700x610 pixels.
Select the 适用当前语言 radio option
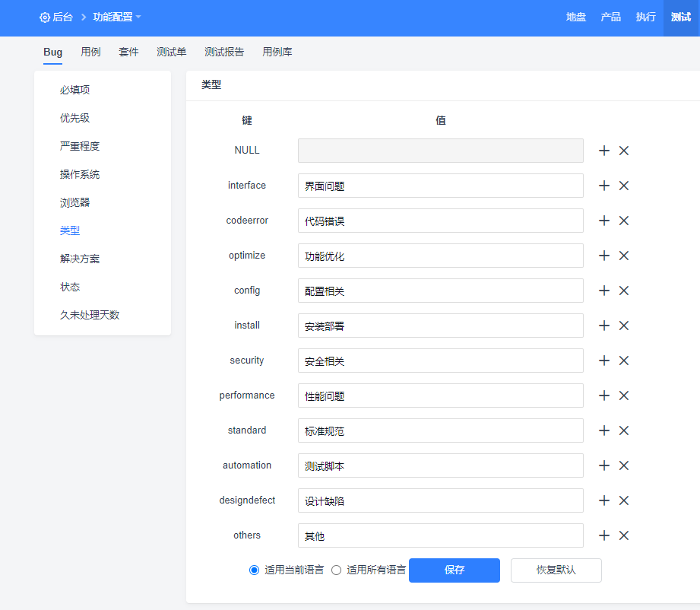point(255,570)
